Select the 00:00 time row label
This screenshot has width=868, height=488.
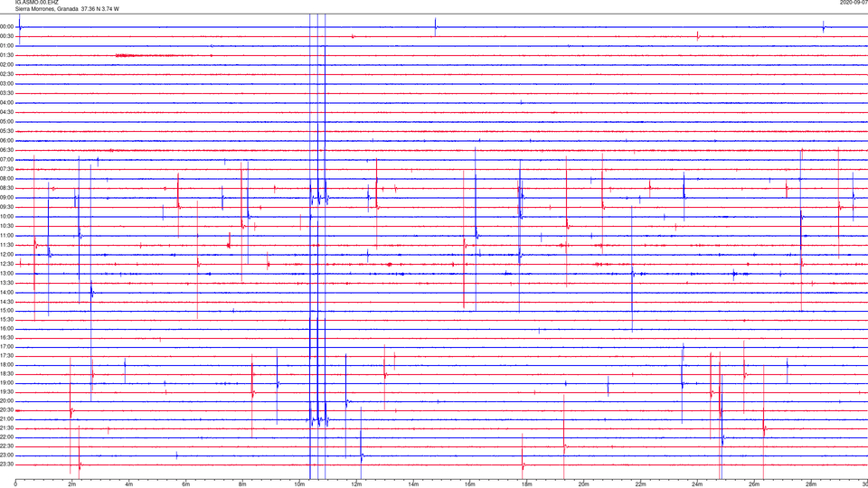[x=7, y=26]
